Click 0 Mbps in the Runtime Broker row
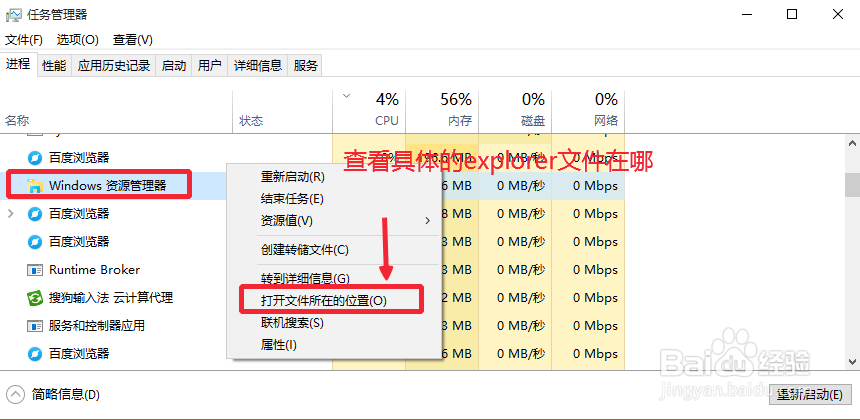 tap(595, 270)
